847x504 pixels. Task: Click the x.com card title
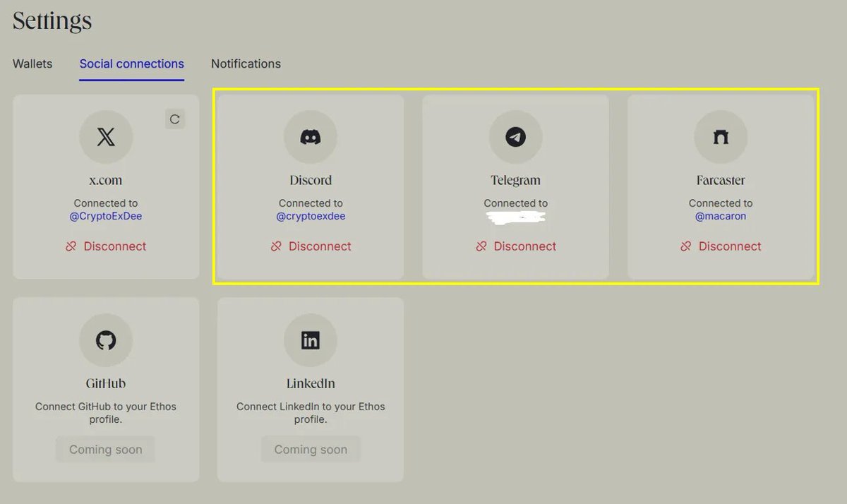106,180
